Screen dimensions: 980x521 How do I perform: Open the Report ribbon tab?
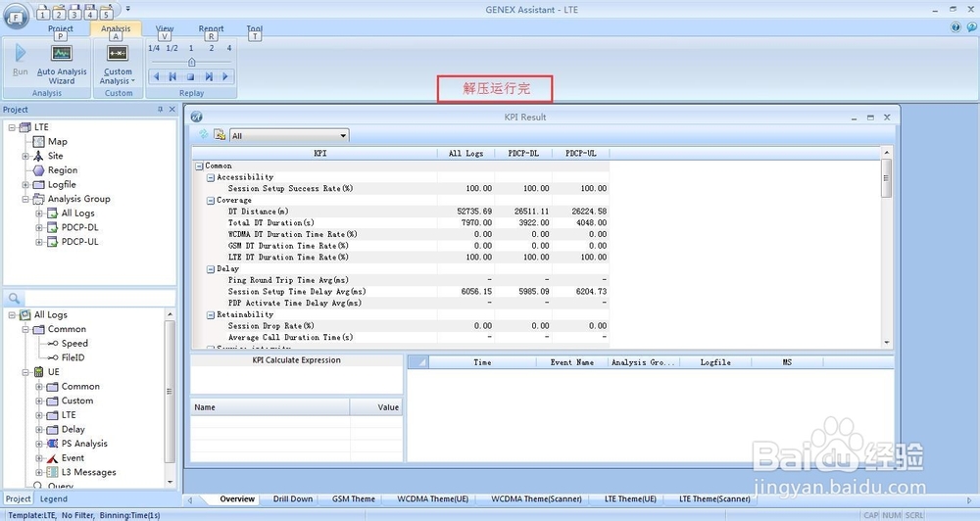[x=212, y=28]
